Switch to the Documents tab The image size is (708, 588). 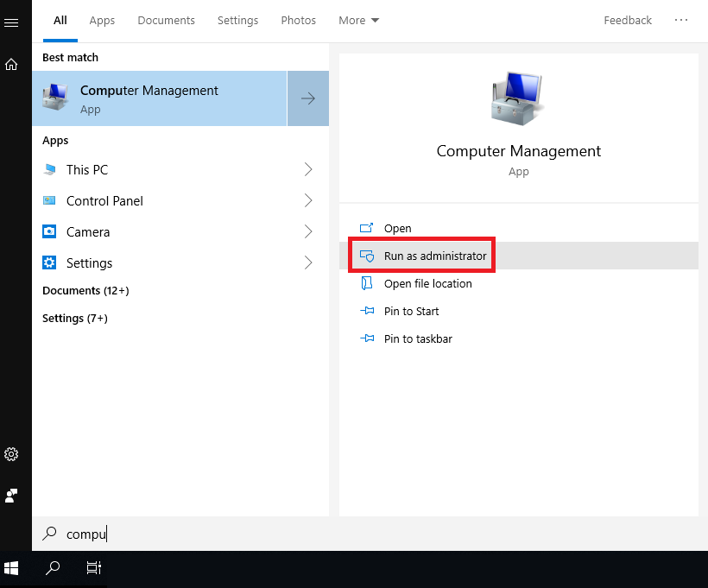(x=166, y=21)
